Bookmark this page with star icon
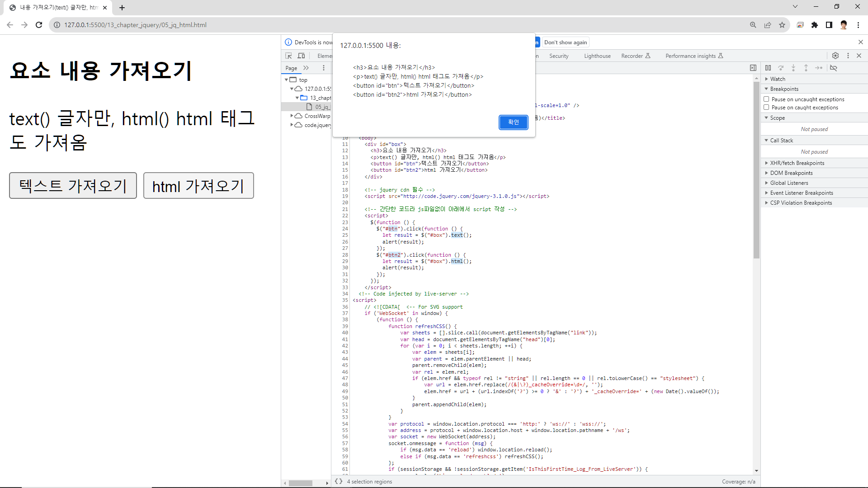This screenshot has height=488, width=868. [x=782, y=25]
